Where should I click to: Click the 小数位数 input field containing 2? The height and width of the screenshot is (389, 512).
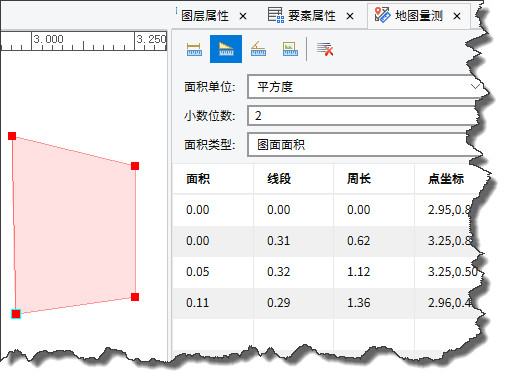363,116
